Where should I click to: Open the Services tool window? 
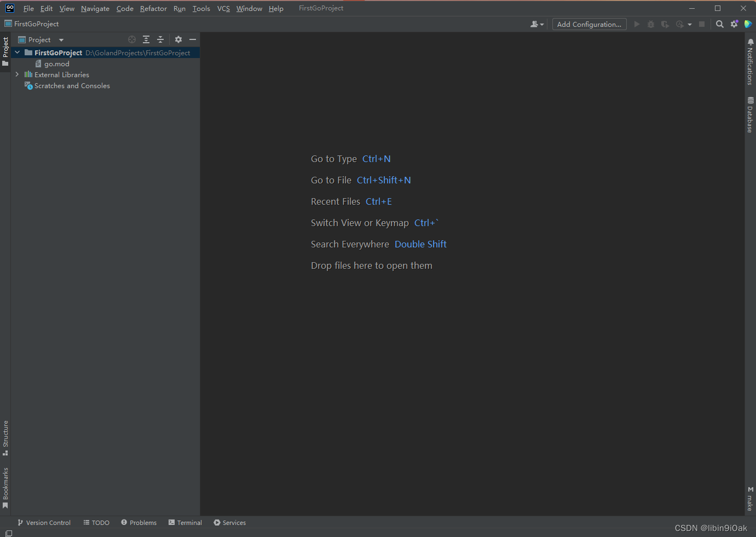[230, 523]
